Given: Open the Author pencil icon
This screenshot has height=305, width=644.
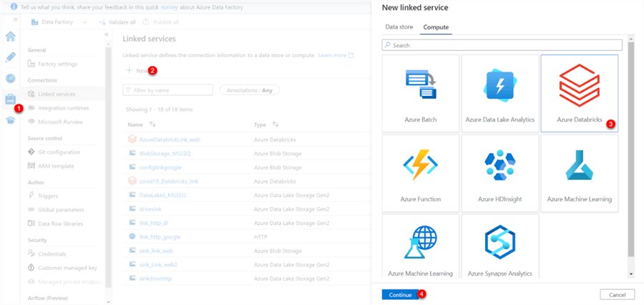Looking at the screenshot, I should pyautogui.click(x=10, y=57).
